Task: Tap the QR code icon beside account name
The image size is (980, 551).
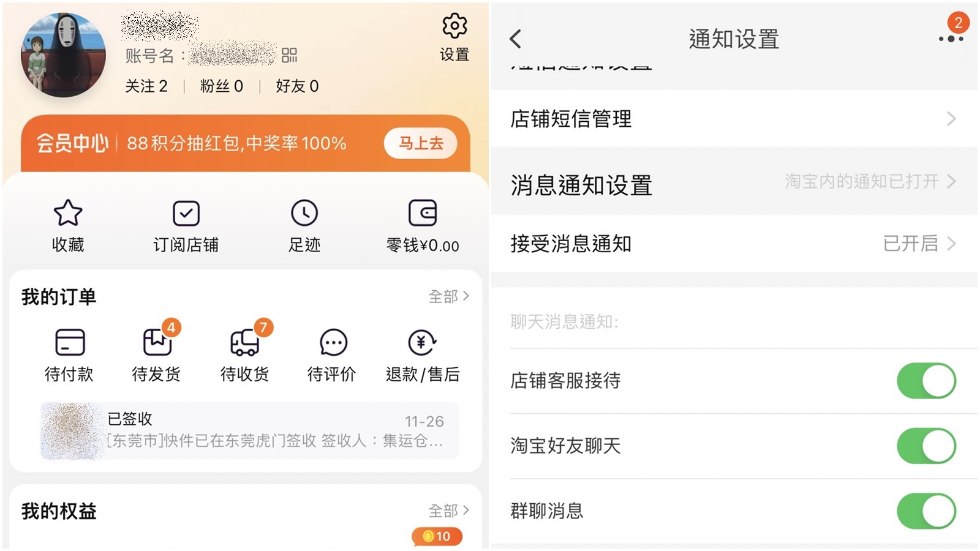Action: [289, 56]
